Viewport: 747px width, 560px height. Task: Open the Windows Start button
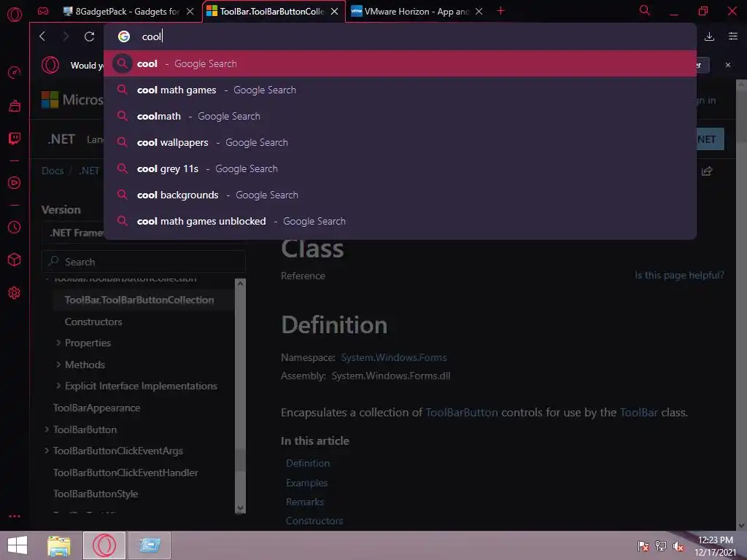[x=18, y=545]
